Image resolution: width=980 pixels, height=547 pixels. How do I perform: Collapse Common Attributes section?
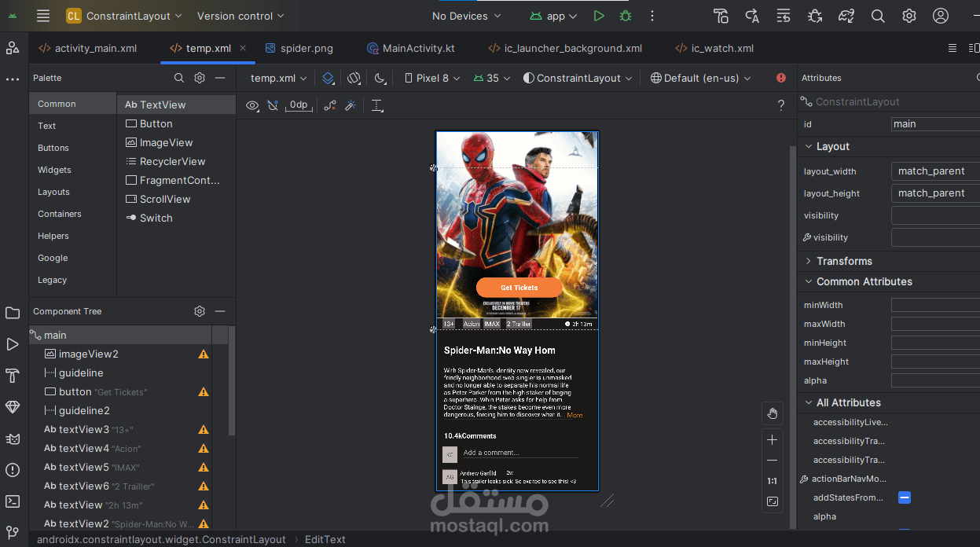tap(808, 281)
